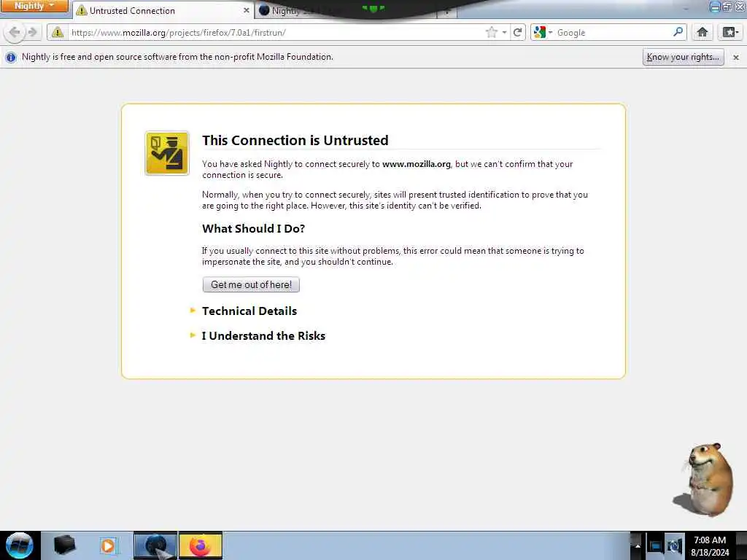Launch the media player taskbar icon
This screenshot has height=560, width=747.
coord(108,545)
